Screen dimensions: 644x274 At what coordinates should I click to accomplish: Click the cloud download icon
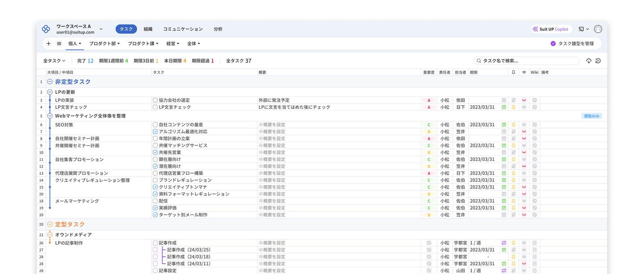[589, 61]
